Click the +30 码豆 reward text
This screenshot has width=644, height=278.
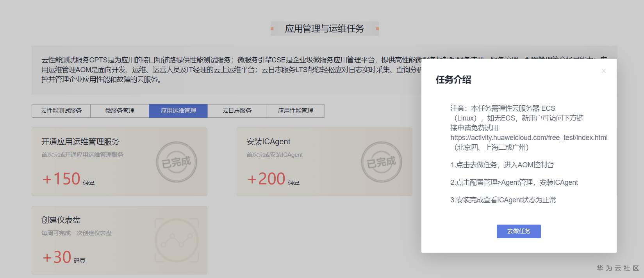pyautogui.click(x=64, y=257)
